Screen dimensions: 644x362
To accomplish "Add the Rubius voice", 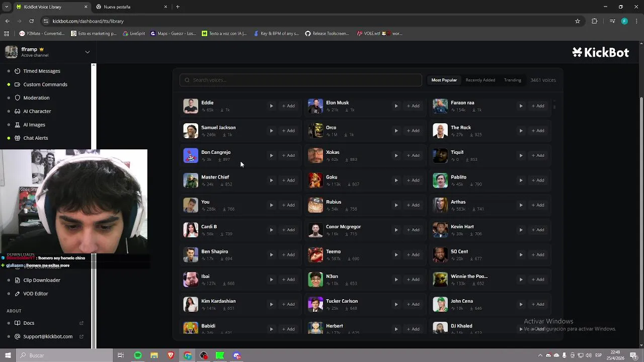I will click(x=413, y=205).
